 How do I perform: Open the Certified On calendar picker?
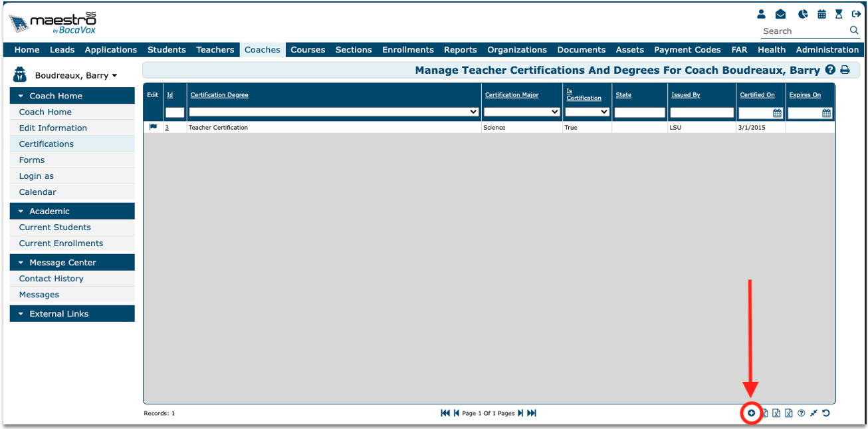click(x=776, y=113)
